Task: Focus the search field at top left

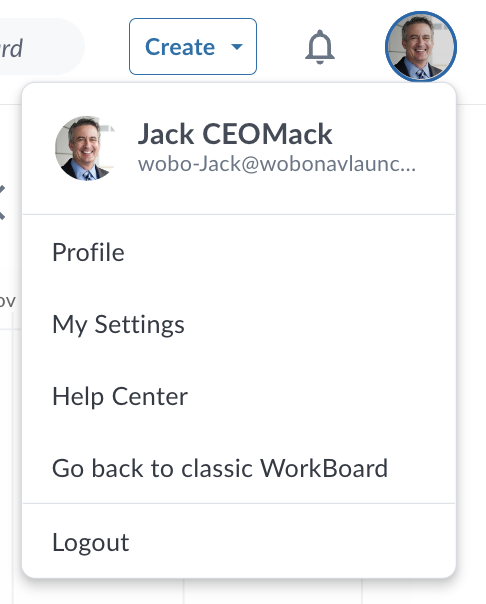Action: click(x=40, y=47)
